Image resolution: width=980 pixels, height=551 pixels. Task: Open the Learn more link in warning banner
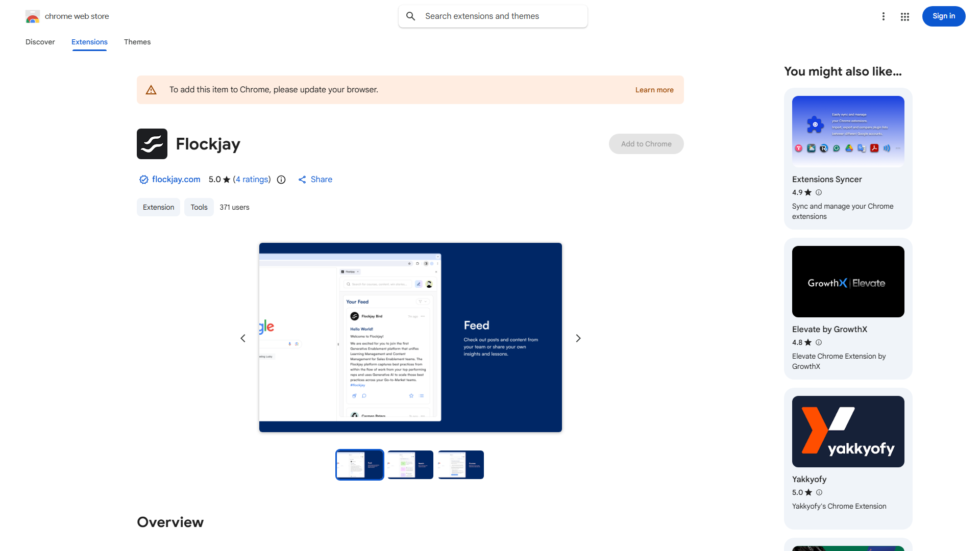click(x=654, y=90)
